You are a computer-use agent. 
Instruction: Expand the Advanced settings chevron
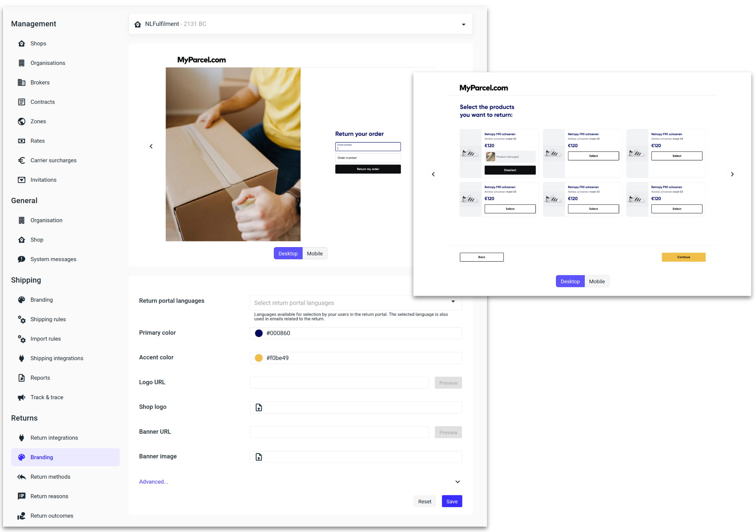458,482
